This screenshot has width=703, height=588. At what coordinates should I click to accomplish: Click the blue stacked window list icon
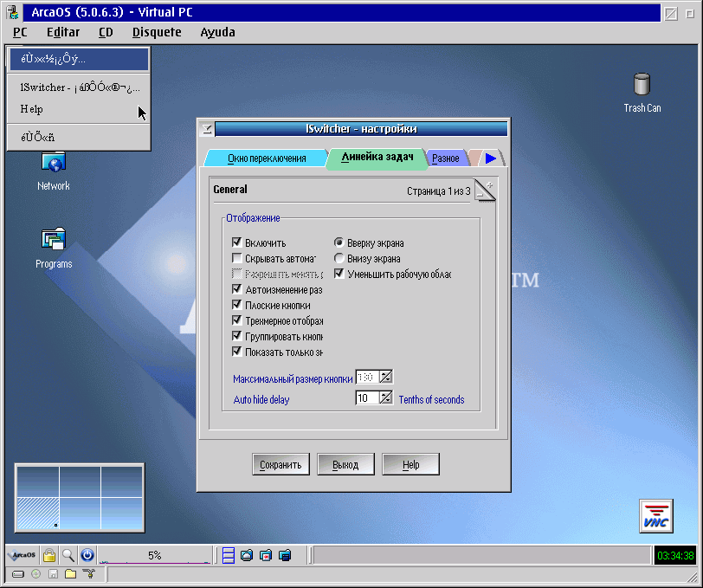pos(229,555)
